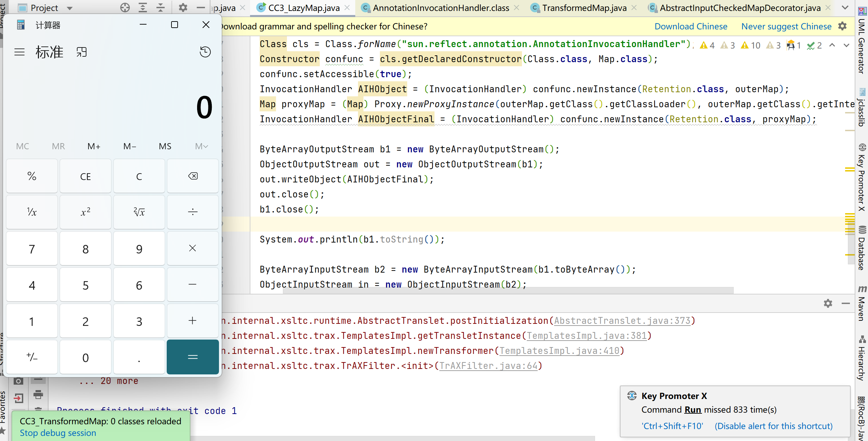The width and height of the screenshot is (868, 441).
Task: Open UML Generator side panel
Action: coord(862,41)
